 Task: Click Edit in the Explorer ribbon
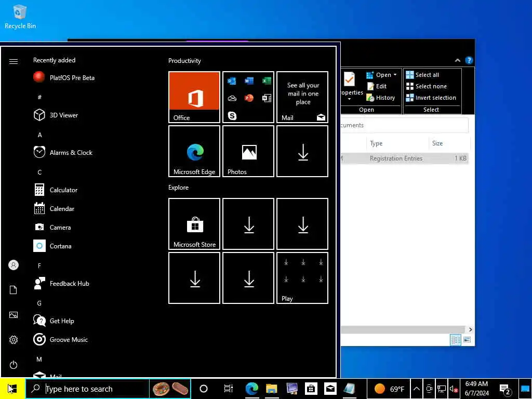point(377,86)
